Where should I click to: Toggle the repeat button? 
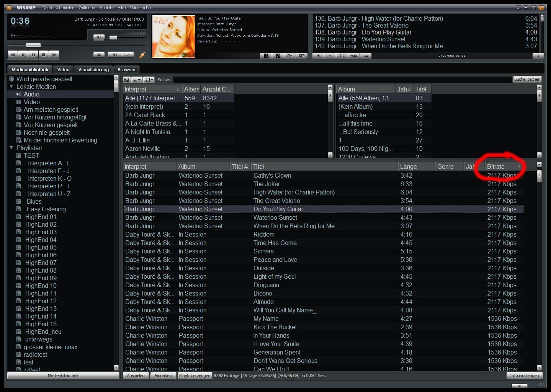click(x=128, y=55)
